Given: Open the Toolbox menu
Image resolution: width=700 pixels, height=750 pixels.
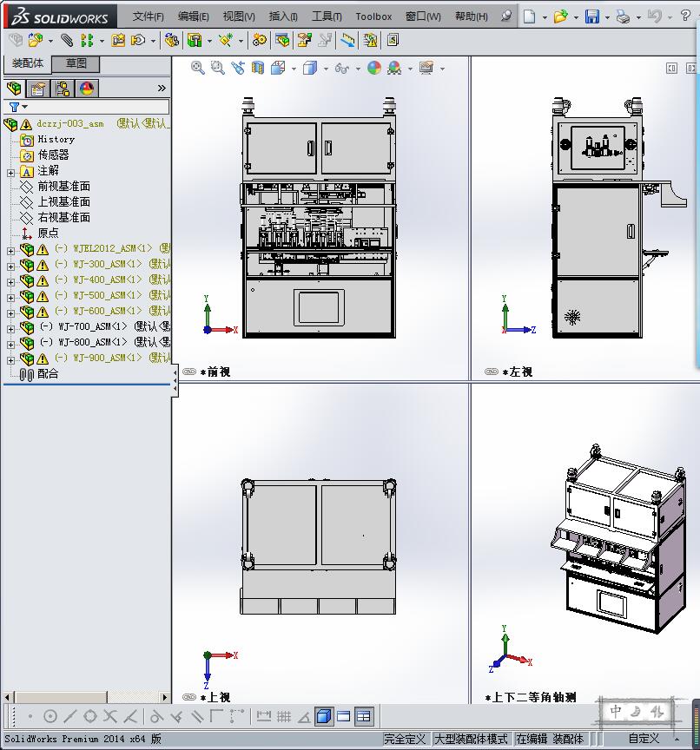Looking at the screenshot, I should 373,16.
